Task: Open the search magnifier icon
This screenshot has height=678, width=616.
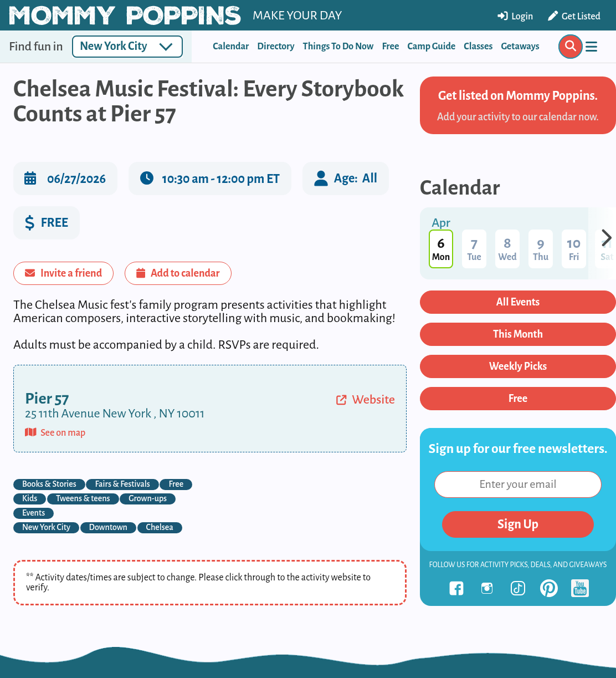Action: point(570,47)
